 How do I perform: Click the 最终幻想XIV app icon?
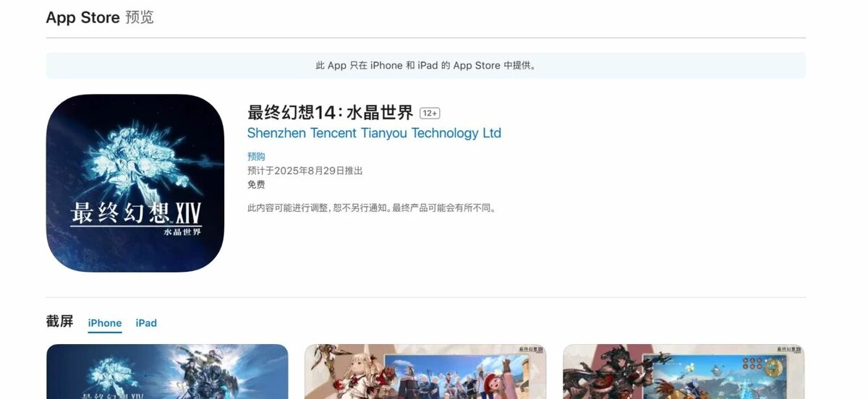135,184
